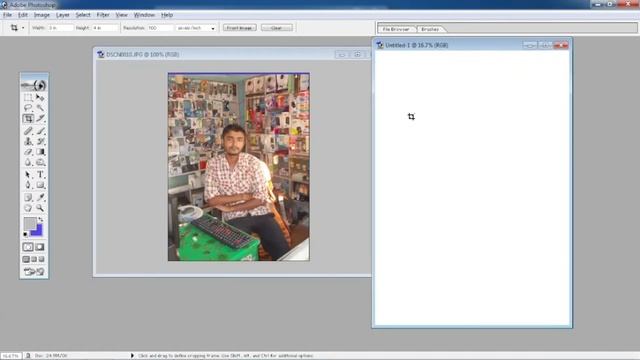The width and height of the screenshot is (640, 360).
Task: Switch to Standard Screen mode
Action: point(26,259)
